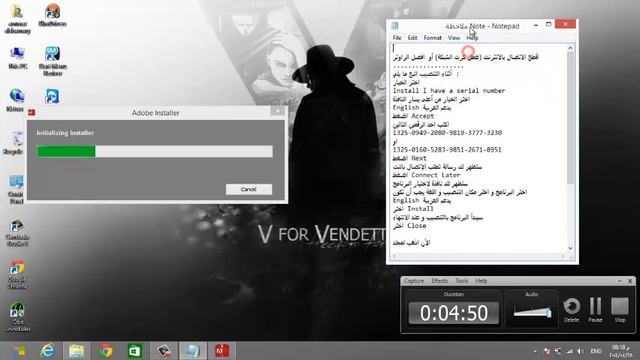Delete the current recording
Image resolution: width=640 pixels, height=360 pixels.
tap(571, 309)
